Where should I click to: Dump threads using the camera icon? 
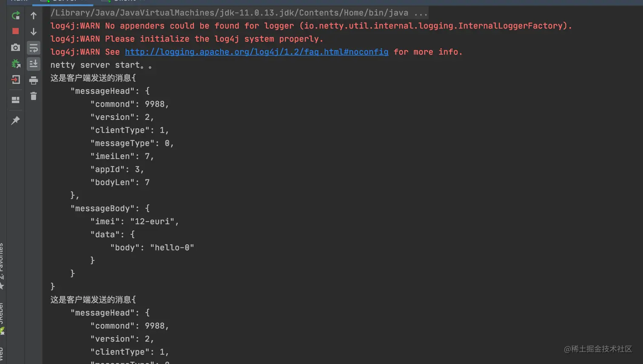pyautogui.click(x=16, y=48)
